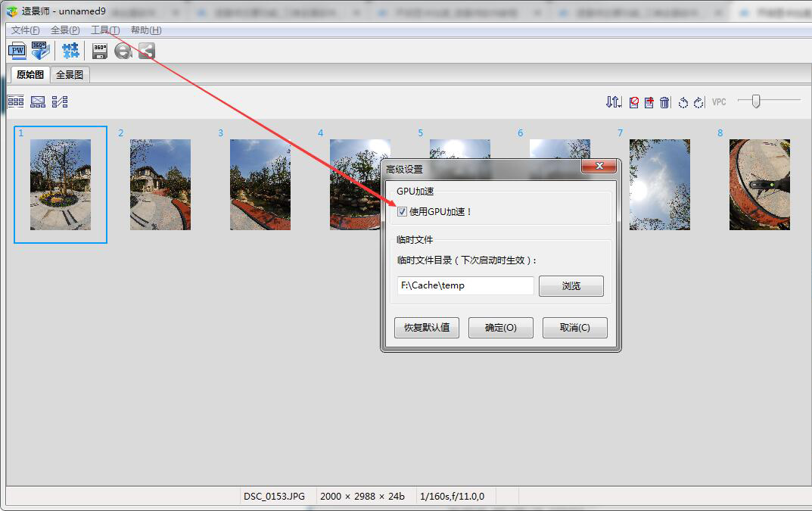
Task: Uncheck the 使用GPU加速 checkbox
Action: [402, 212]
